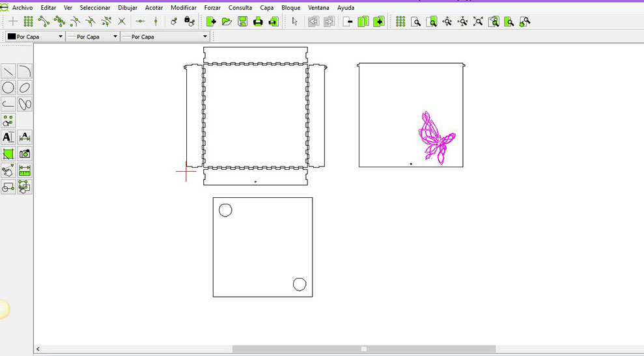Viewport: 644px width, 356px height.
Task: Select the insert image camera tool
Action: (x=25, y=154)
